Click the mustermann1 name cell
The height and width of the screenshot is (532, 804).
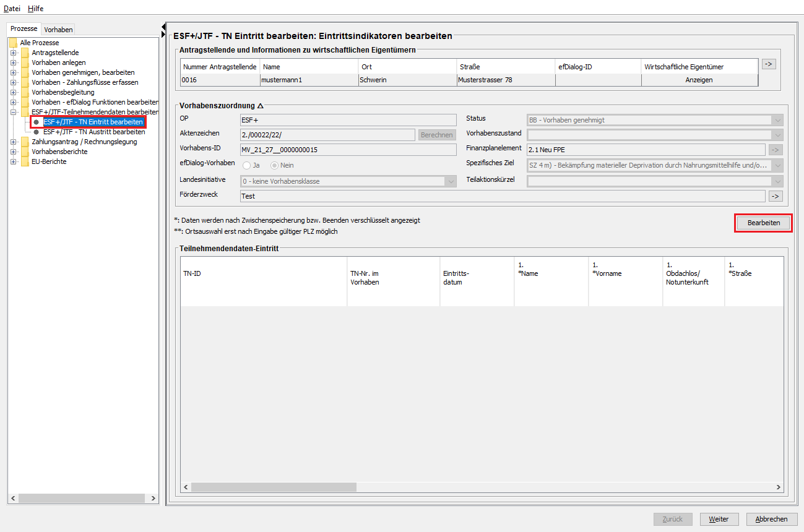(309, 80)
